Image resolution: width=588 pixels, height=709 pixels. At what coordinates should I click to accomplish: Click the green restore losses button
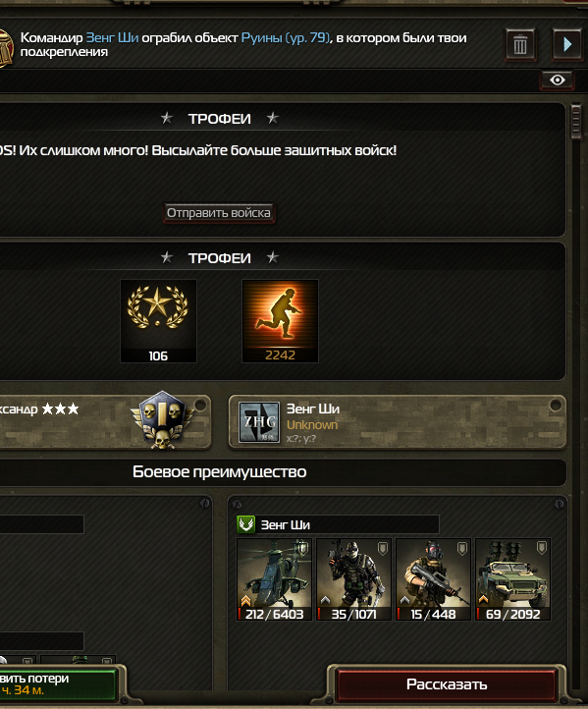tap(58, 684)
